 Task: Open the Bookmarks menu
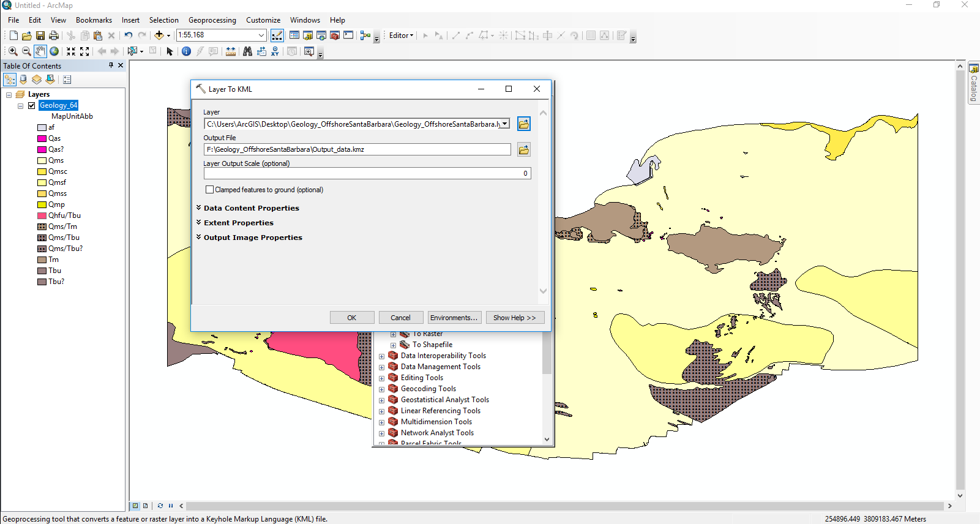(94, 20)
